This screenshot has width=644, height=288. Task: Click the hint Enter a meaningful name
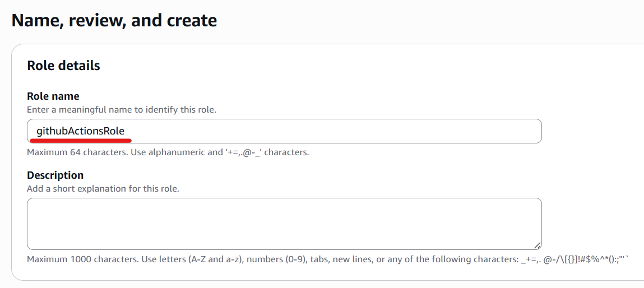click(x=122, y=110)
